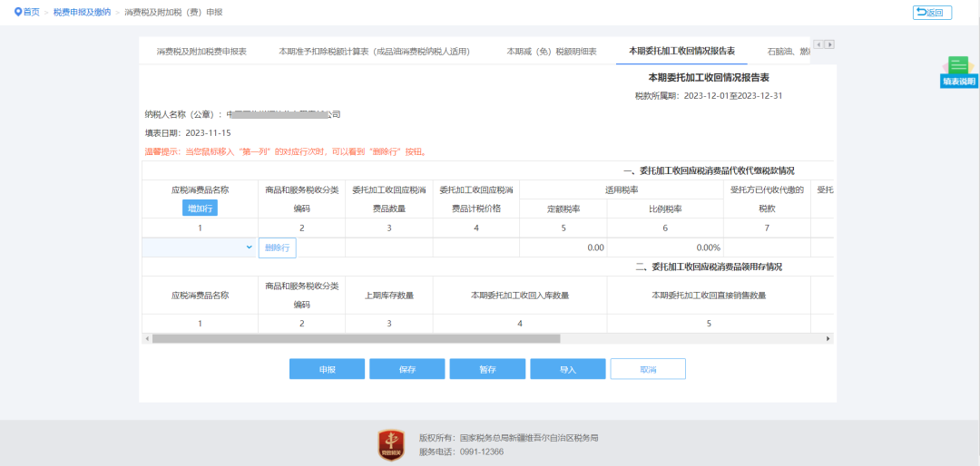The height and width of the screenshot is (466, 980).
Task: Click tab strip right arrow
Action: click(x=830, y=44)
